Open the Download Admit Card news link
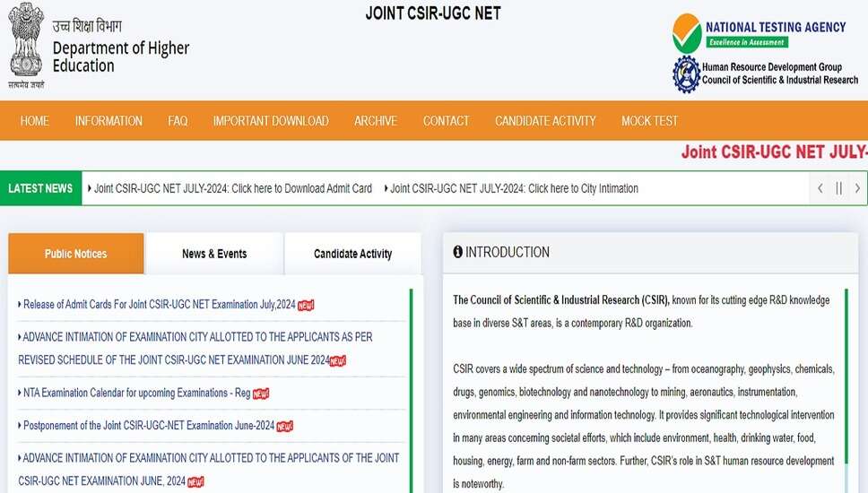This screenshot has height=493, width=868. click(x=233, y=188)
